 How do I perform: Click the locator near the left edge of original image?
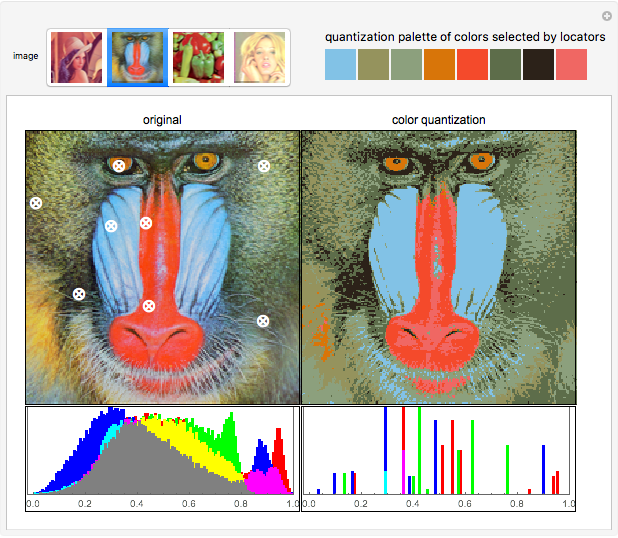tap(36, 203)
